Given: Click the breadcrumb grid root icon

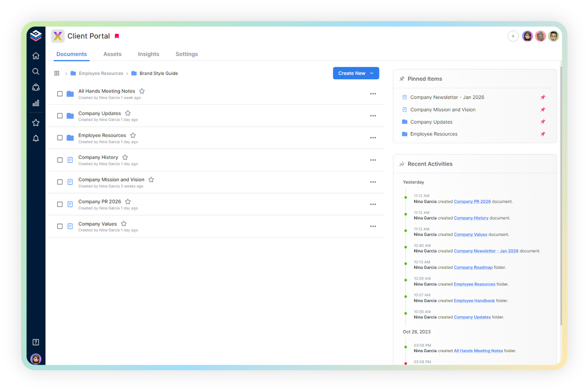Looking at the screenshot, I should tap(57, 73).
